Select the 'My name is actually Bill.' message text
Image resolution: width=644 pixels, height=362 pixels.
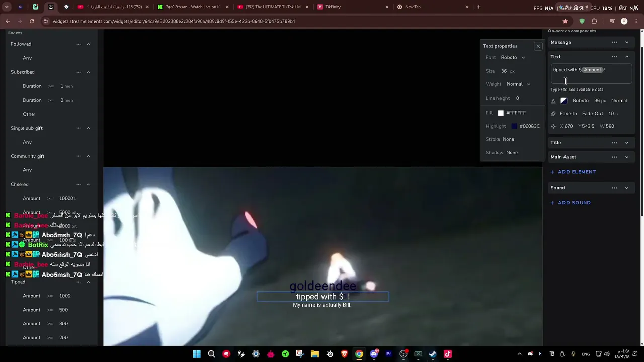coord(322,305)
